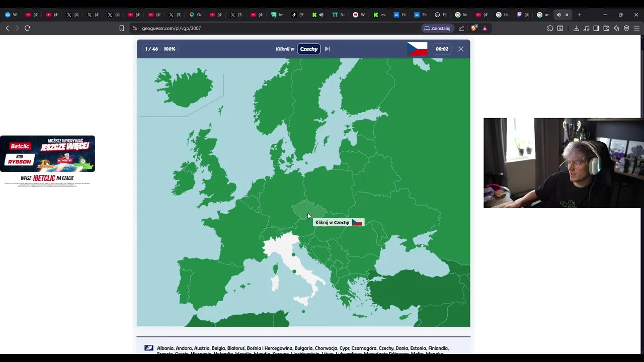Screen dimensions: 644x362
Task: Click 'Estonia' in the country list
Action: [x=418, y=348]
